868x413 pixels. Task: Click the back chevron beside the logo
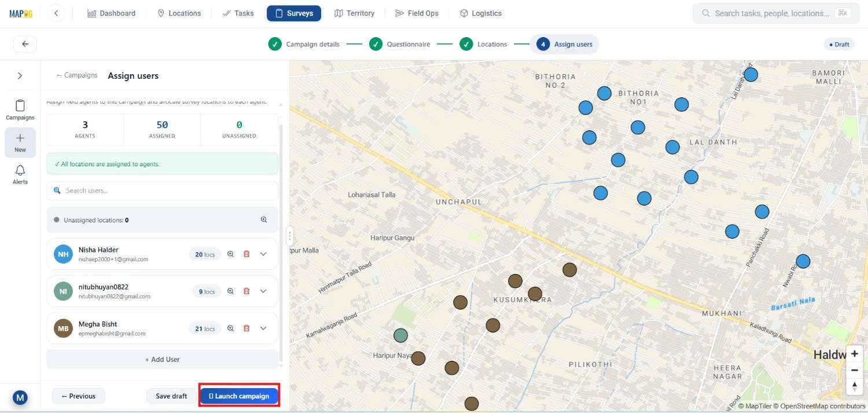pyautogui.click(x=56, y=13)
